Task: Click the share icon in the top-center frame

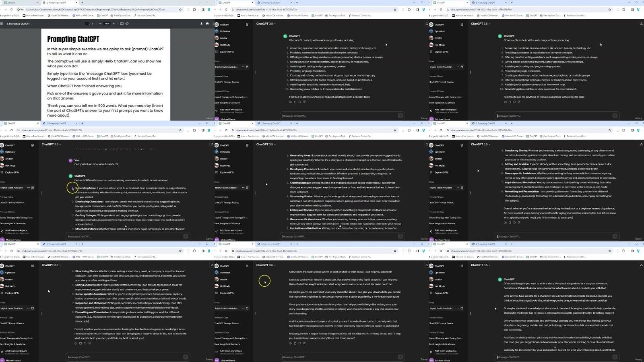Action: tap(427, 24)
